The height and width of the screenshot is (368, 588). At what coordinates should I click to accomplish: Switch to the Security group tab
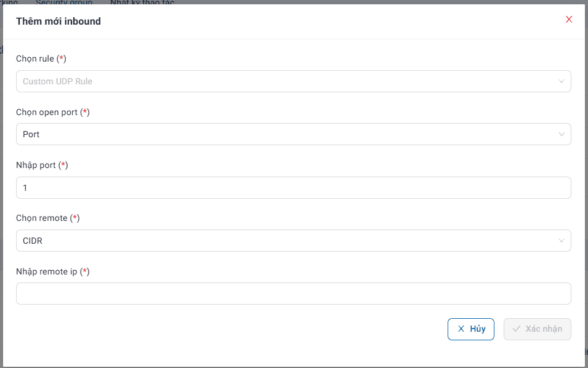[64, 2]
